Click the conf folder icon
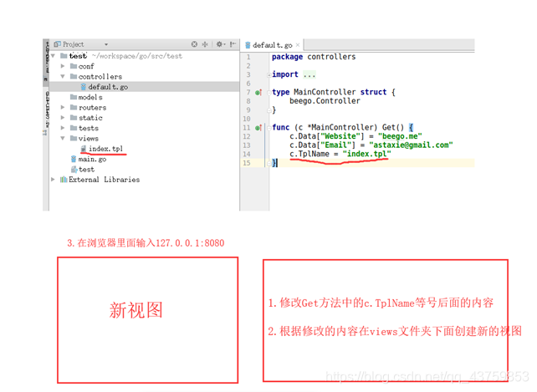 (x=74, y=66)
